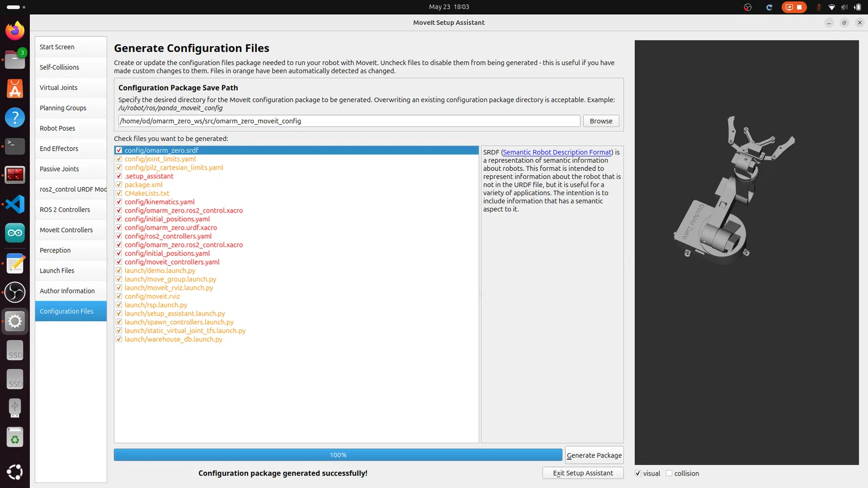Select launch/demo.launch.py row text
Screen dimensions: 868x488
point(160,271)
